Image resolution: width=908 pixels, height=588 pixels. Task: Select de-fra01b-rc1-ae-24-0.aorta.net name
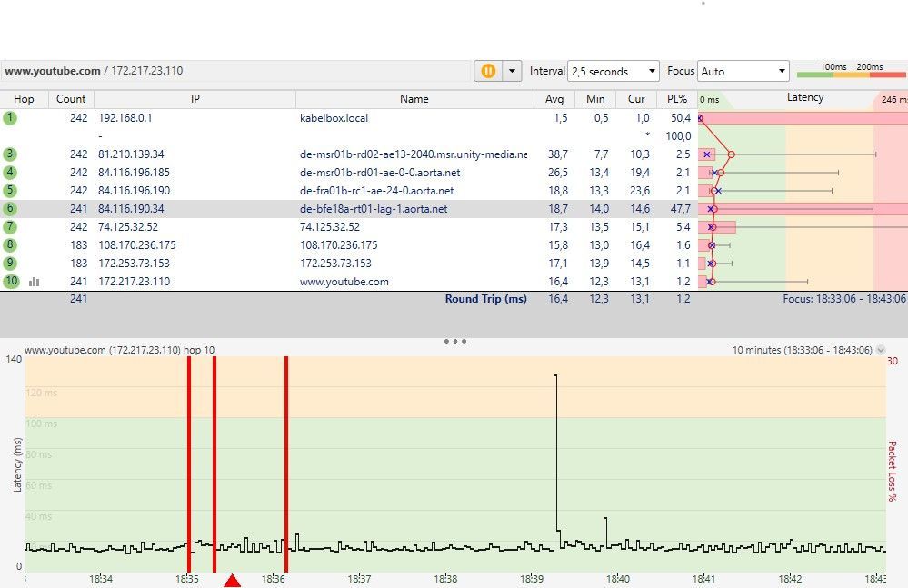(376, 191)
